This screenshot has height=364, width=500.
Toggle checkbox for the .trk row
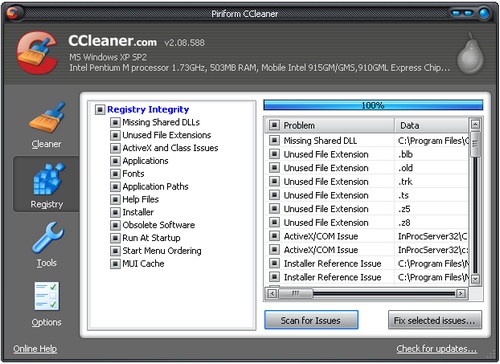coord(274,181)
